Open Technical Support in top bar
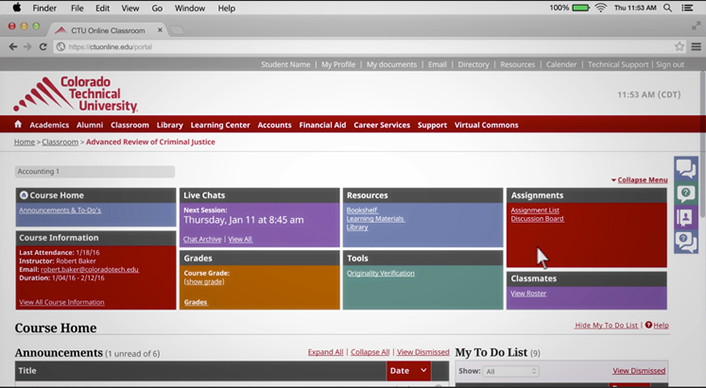 pyautogui.click(x=618, y=64)
